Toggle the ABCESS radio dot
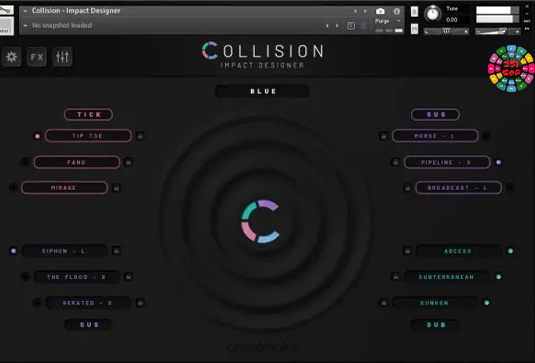This screenshot has width=535, height=363. pos(510,251)
